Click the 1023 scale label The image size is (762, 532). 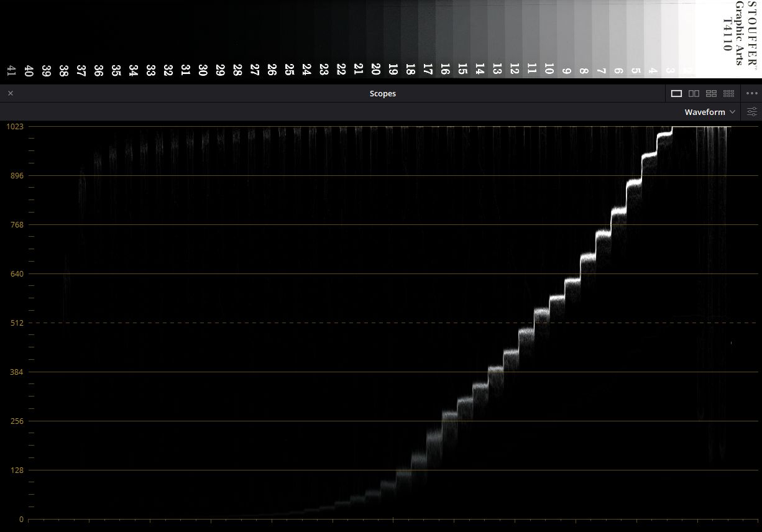point(15,126)
